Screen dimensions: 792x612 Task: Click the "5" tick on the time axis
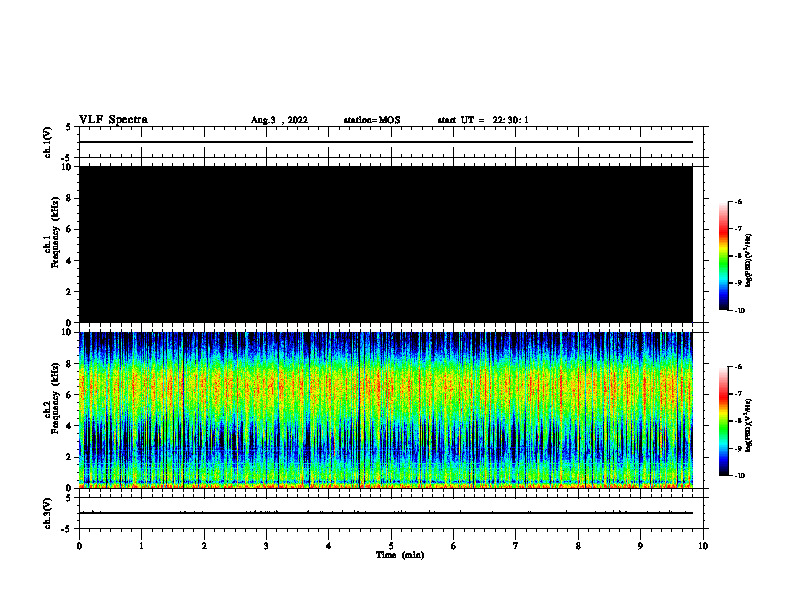click(391, 546)
